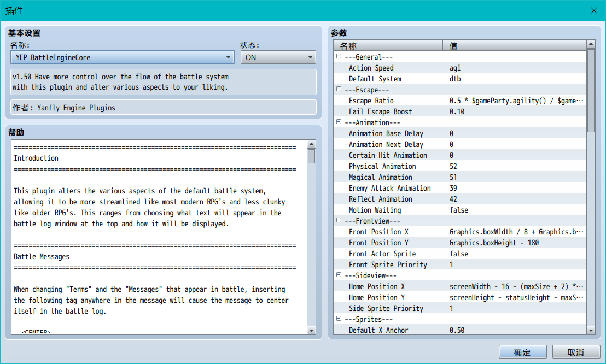This screenshot has width=606, height=364.
Task: Collapse the ---Animation--- parameter group
Action: 339,122
